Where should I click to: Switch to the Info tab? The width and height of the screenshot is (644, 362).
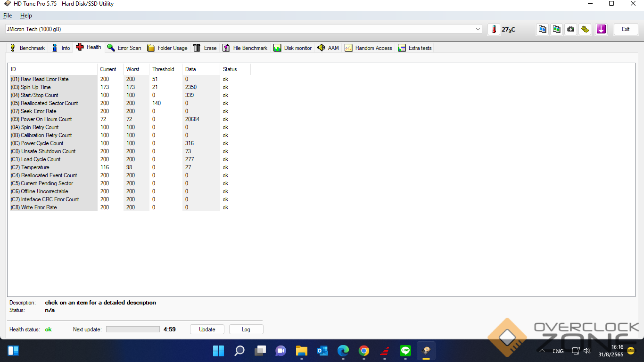pyautogui.click(x=61, y=48)
